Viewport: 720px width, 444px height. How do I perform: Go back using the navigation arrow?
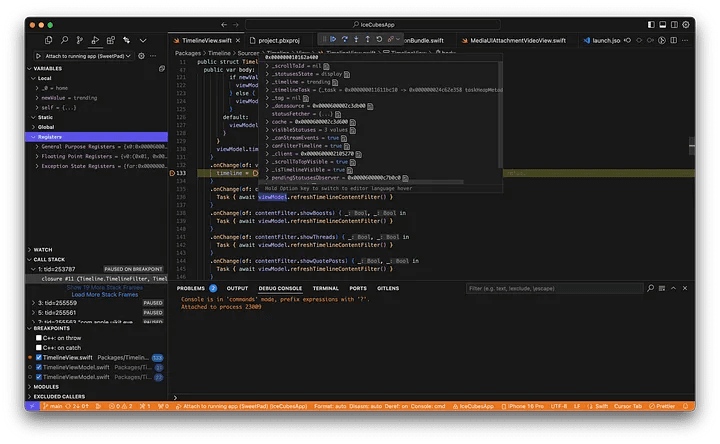pyautogui.click(x=224, y=25)
